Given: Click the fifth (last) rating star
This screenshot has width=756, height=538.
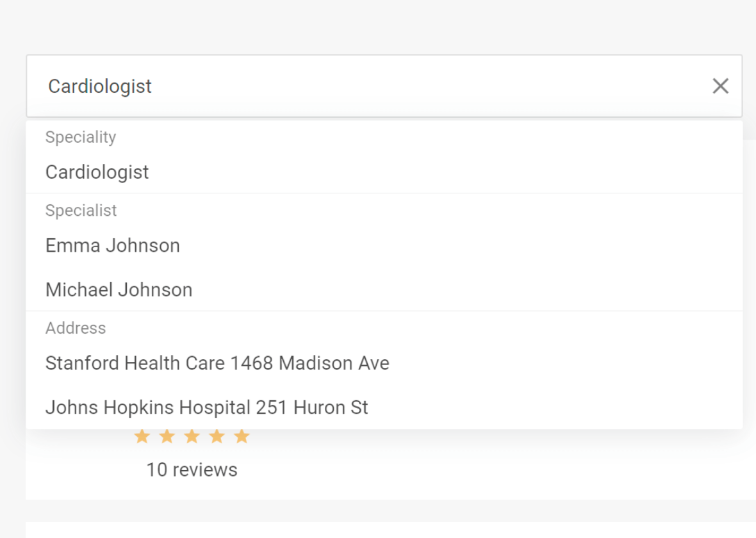Looking at the screenshot, I should (242, 437).
